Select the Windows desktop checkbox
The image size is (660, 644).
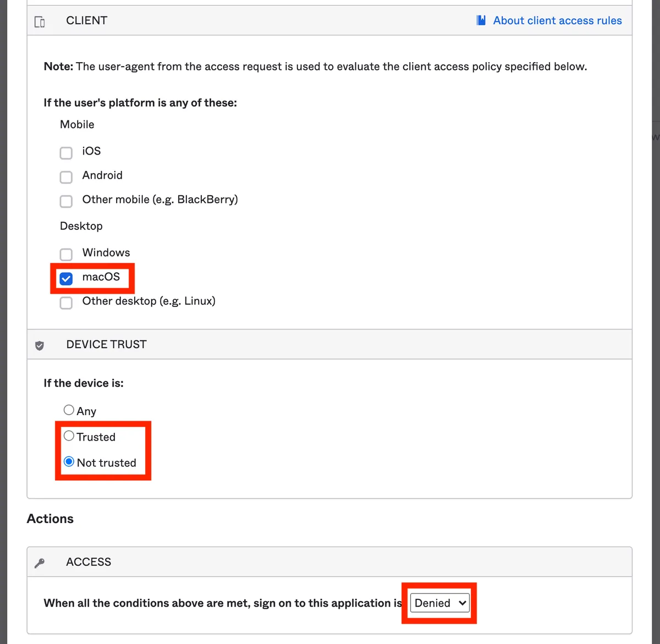click(66, 254)
